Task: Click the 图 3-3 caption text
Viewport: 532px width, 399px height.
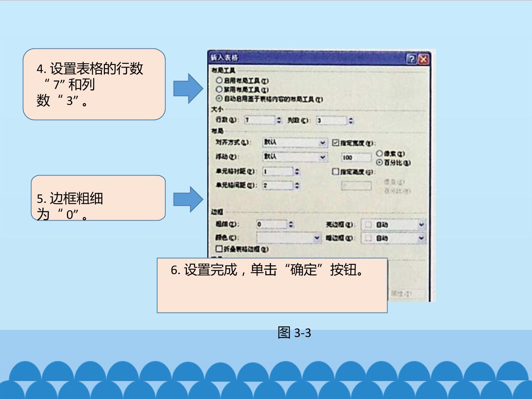Action: (x=294, y=333)
